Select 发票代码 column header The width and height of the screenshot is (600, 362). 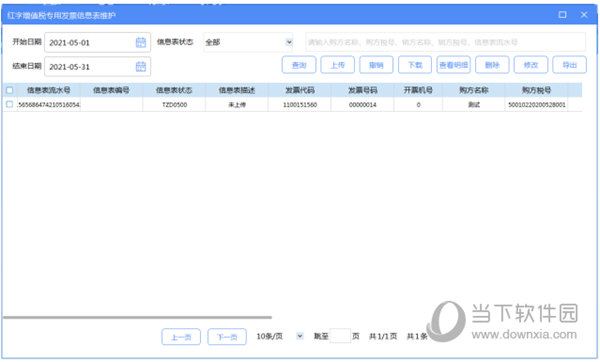pos(300,90)
